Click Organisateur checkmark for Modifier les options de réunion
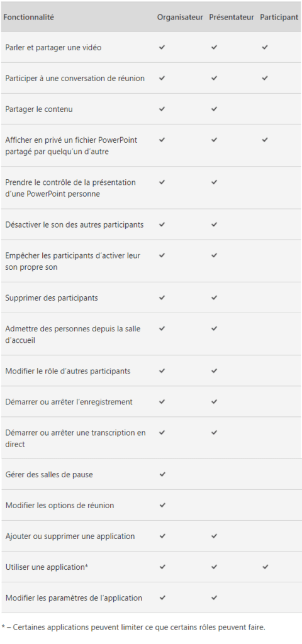The height and width of the screenshot is (644, 302). click(x=162, y=505)
